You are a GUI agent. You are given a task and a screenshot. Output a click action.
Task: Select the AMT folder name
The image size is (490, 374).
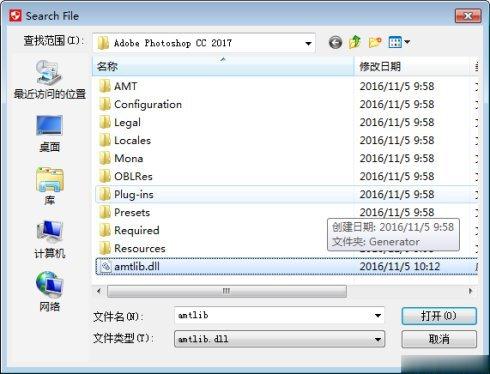[x=125, y=86]
